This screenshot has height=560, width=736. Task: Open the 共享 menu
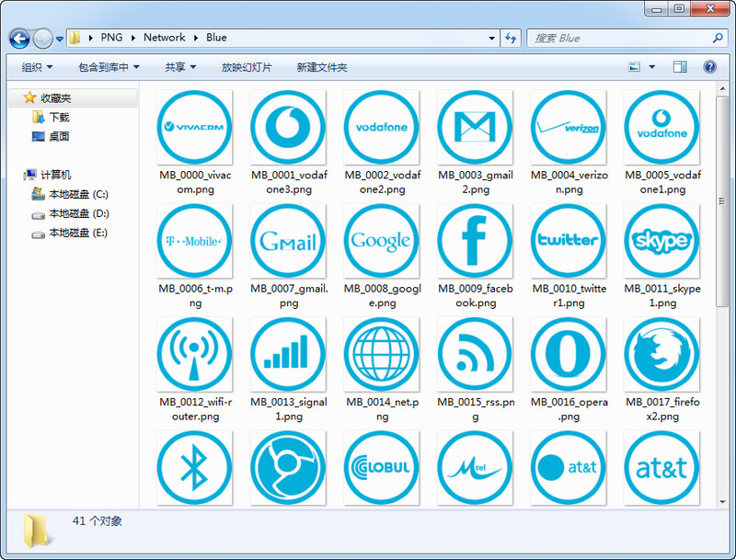pos(180,67)
